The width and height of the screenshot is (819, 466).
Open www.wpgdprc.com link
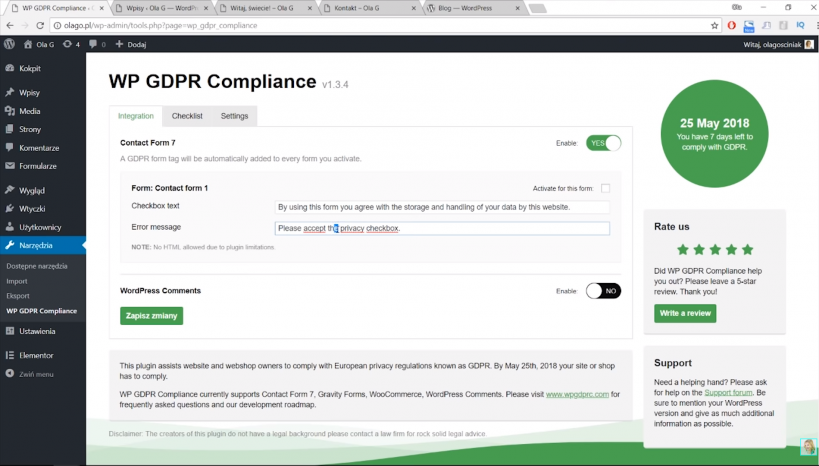[x=577, y=394]
